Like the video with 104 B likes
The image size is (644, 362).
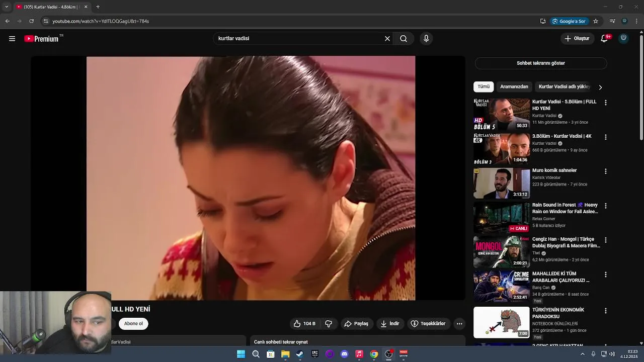(304, 324)
